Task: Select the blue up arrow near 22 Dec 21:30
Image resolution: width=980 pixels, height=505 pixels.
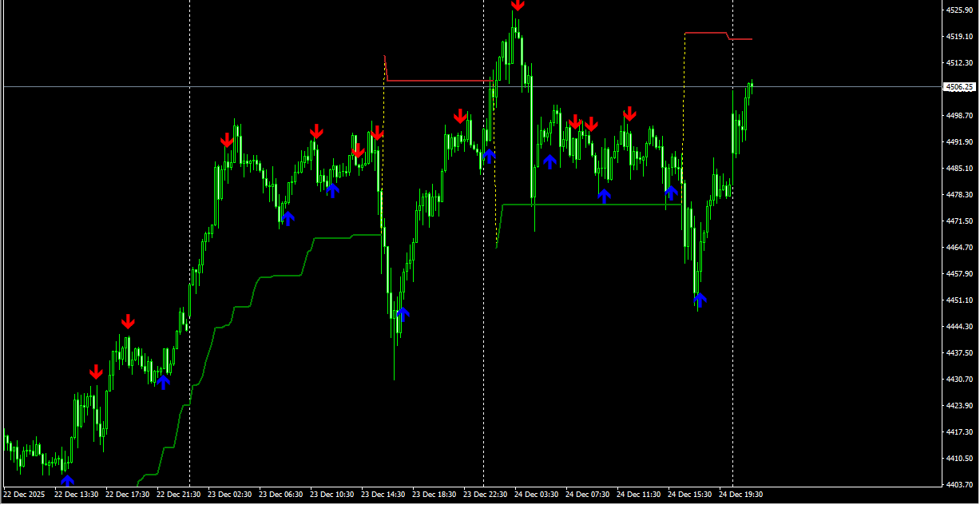Action: pos(163,382)
